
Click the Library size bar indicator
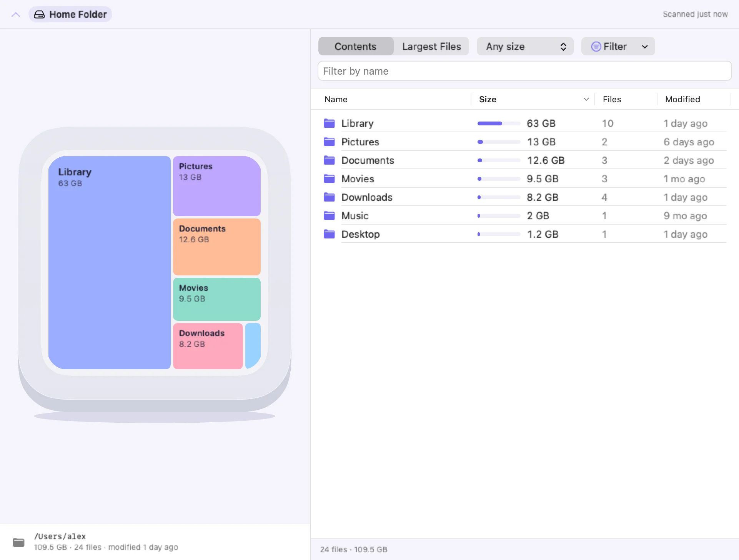click(x=499, y=123)
